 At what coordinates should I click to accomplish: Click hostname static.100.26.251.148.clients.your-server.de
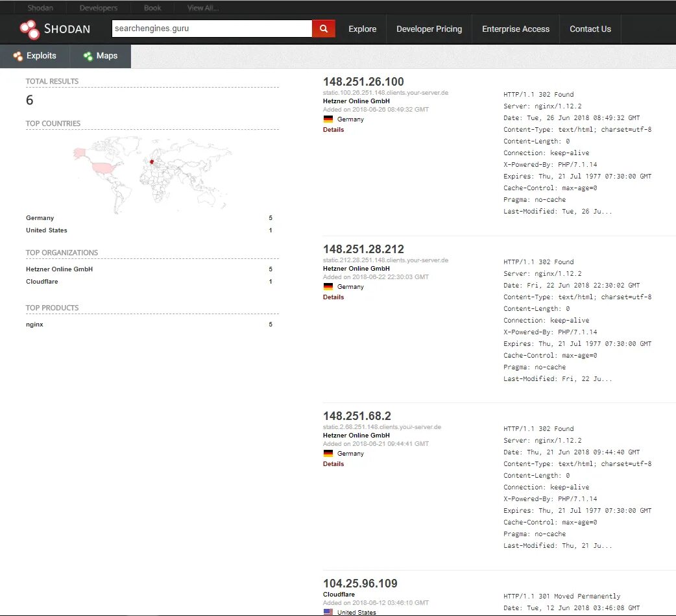[x=385, y=93]
